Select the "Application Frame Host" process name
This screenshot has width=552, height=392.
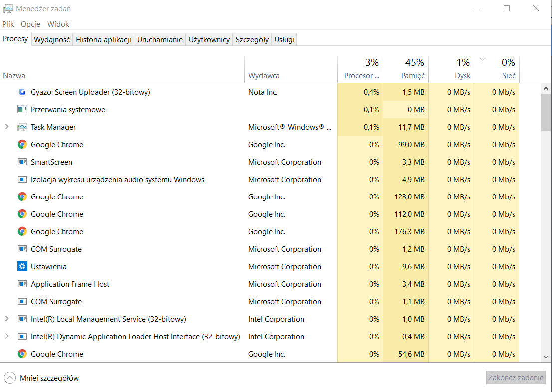click(x=70, y=284)
